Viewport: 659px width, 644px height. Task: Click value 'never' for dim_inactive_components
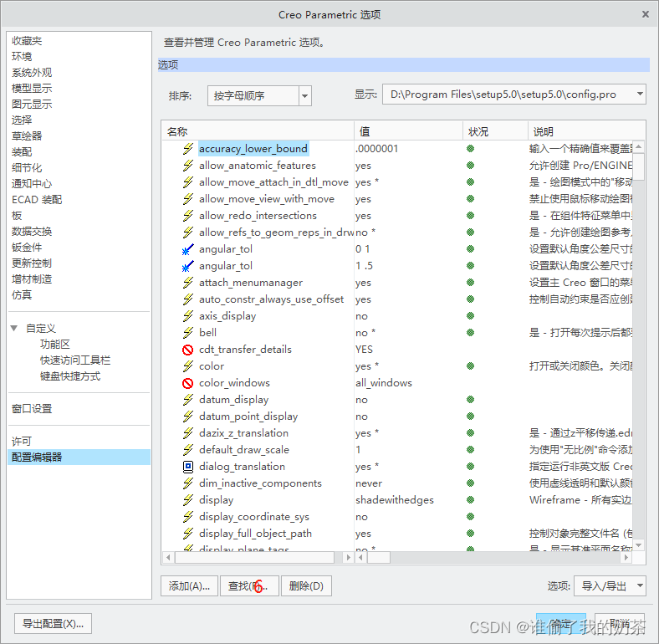coord(369,483)
